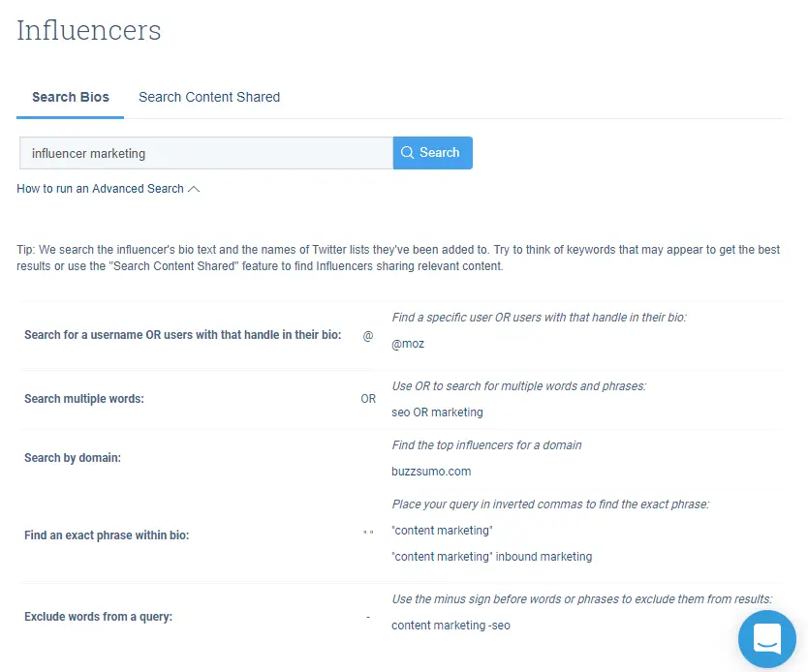Click the Find an exact phrase label

click(x=107, y=535)
